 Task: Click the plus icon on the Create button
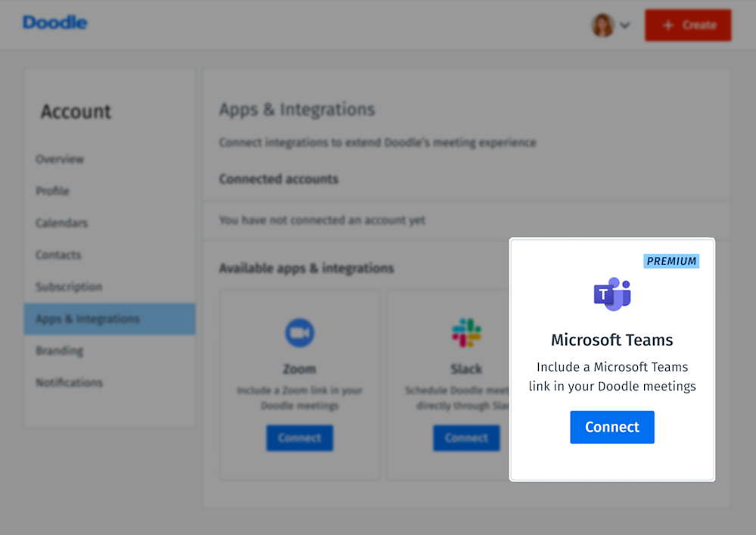669,25
